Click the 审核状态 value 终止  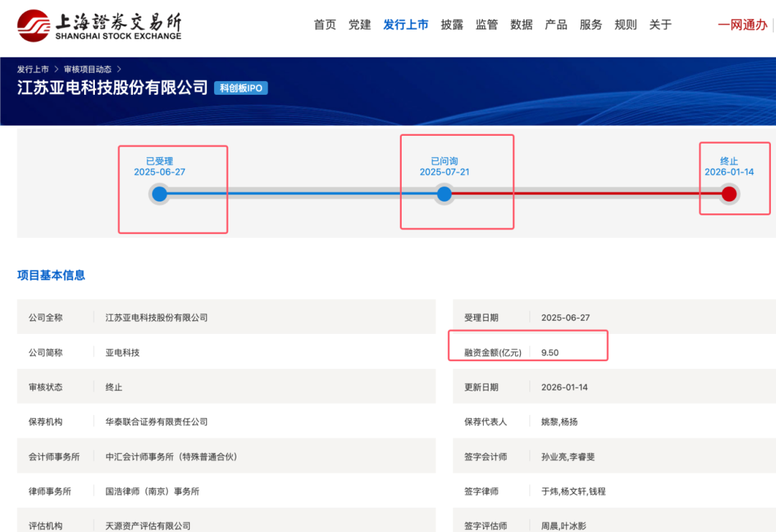tap(114, 387)
